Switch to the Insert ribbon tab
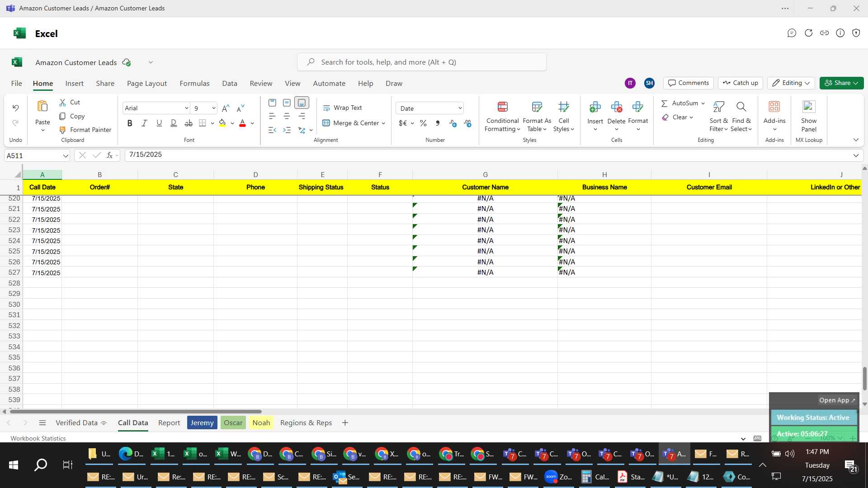Screen dimensions: 868x488 pos(74,83)
